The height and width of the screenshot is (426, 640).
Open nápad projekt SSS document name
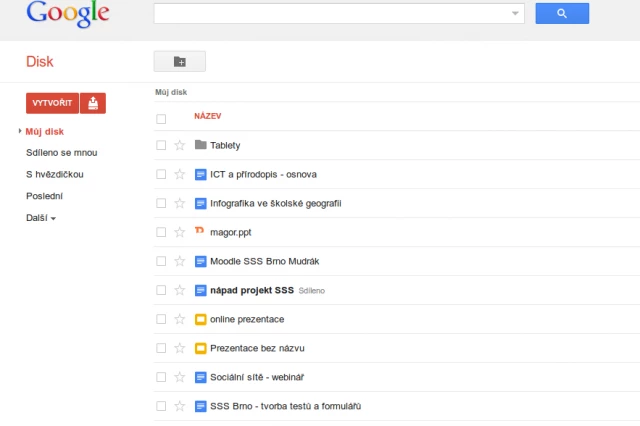[252, 291]
